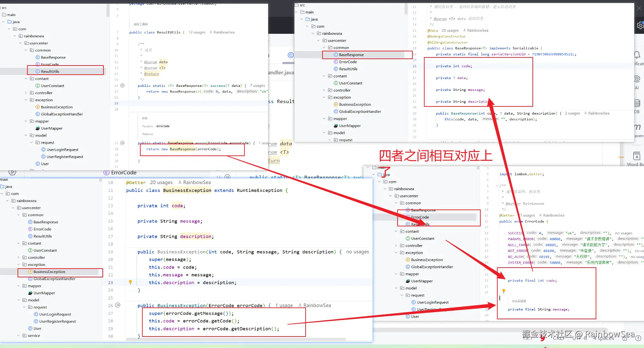The width and height of the screenshot is (644, 348).
Task: Show the 12 usages of ResultUtils
Action: point(197,32)
